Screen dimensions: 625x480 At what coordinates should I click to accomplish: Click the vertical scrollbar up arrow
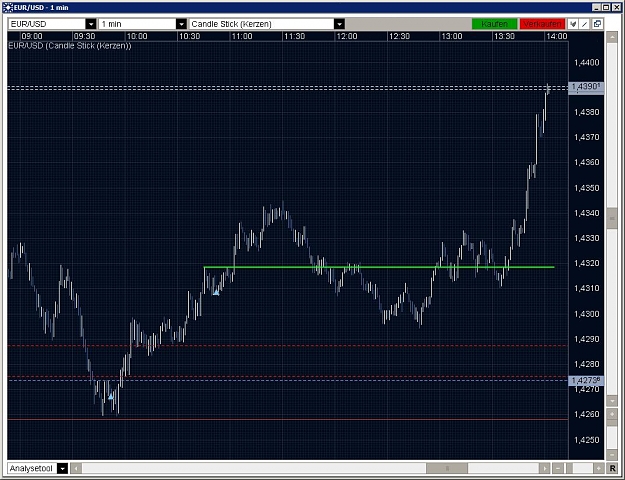point(612,37)
